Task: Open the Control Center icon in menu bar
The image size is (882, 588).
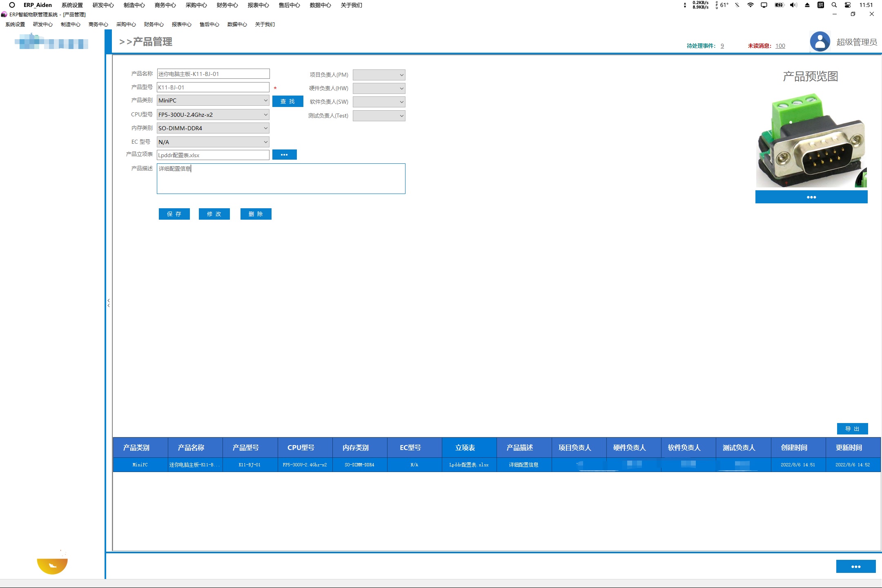Action: click(848, 5)
